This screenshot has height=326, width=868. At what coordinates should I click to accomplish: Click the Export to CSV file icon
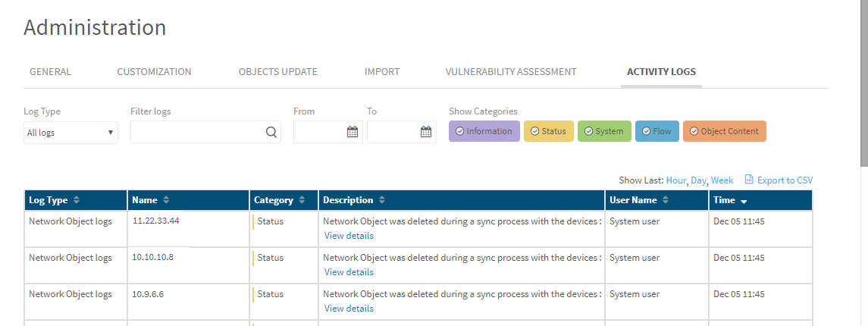749,180
